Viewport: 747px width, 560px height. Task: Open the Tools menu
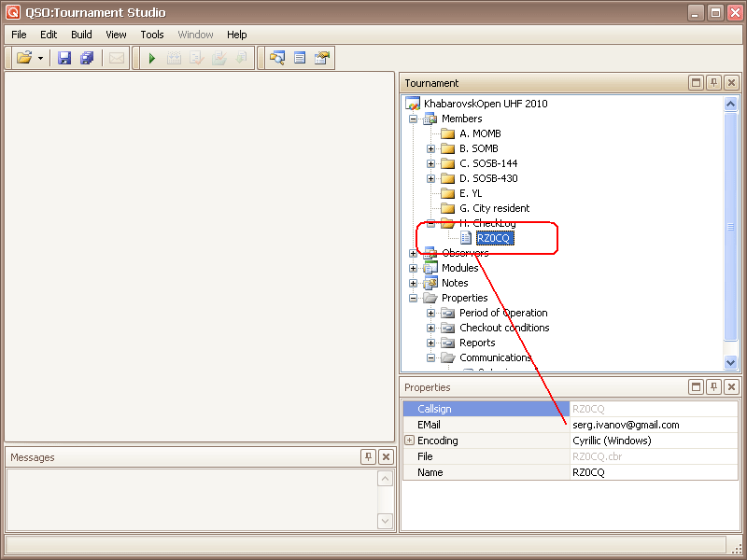click(x=151, y=35)
